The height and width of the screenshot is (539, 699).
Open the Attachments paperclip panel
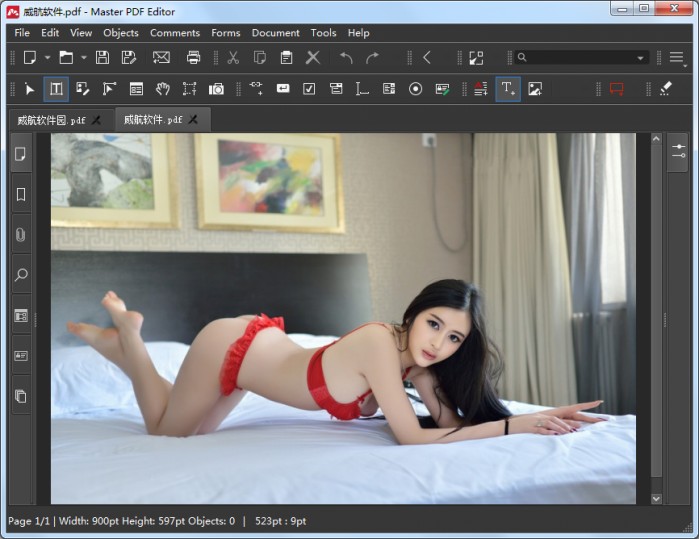click(20, 235)
